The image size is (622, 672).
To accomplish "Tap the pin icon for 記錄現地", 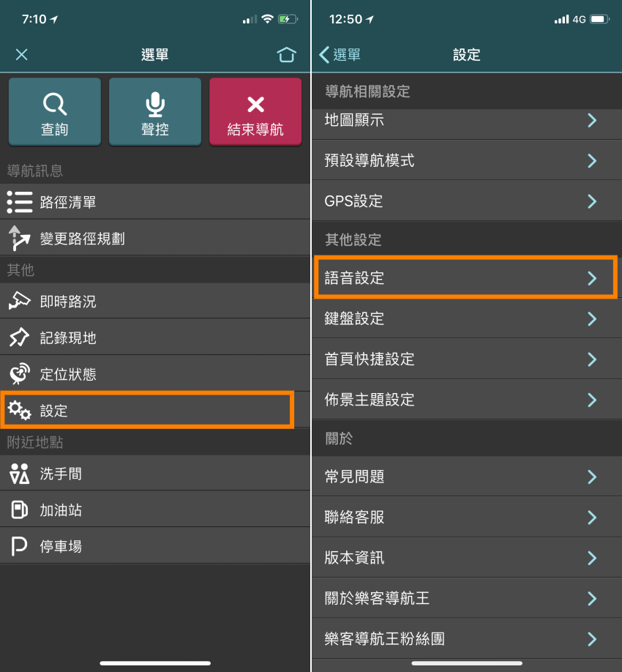I will 20,337.
